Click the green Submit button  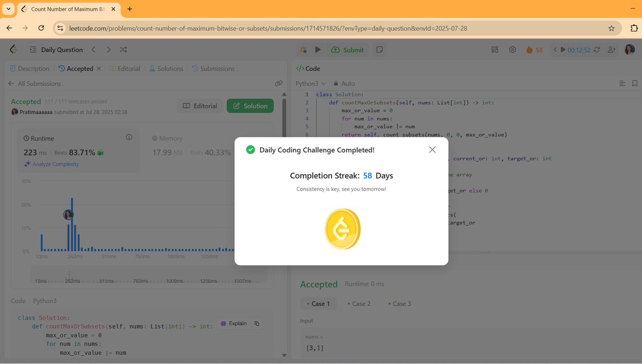pos(348,49)
